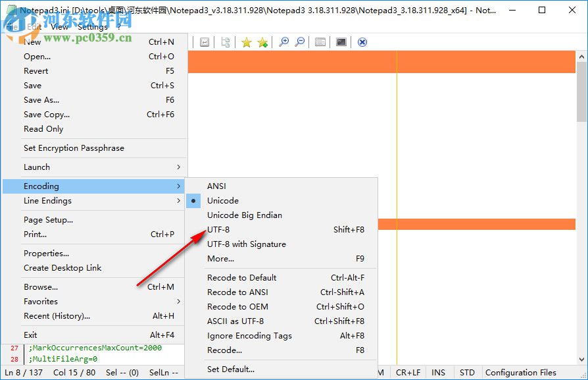Open the Edit menu
The image size is (588, 380).
34,27
